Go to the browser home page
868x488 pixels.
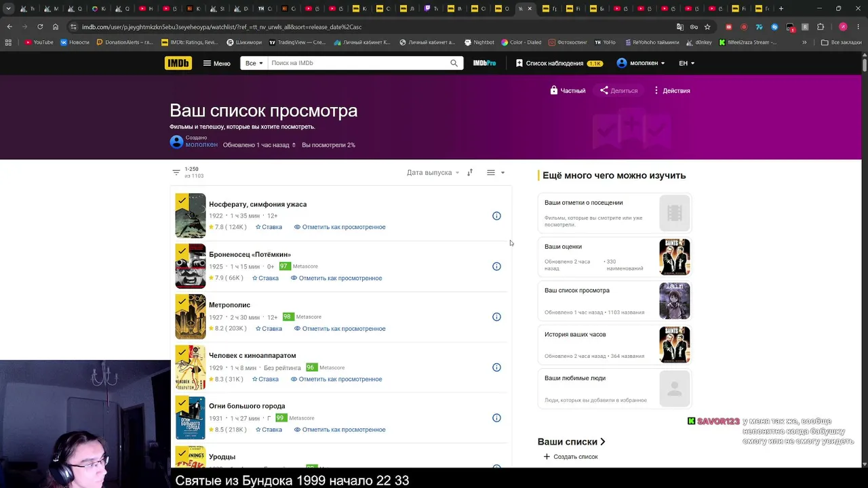click(56, 27)
